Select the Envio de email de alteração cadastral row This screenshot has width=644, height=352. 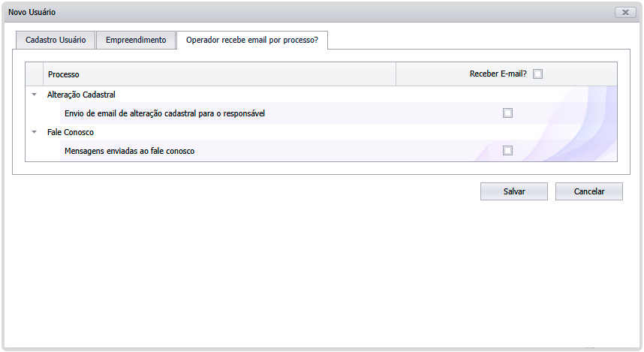coord(165,113)
